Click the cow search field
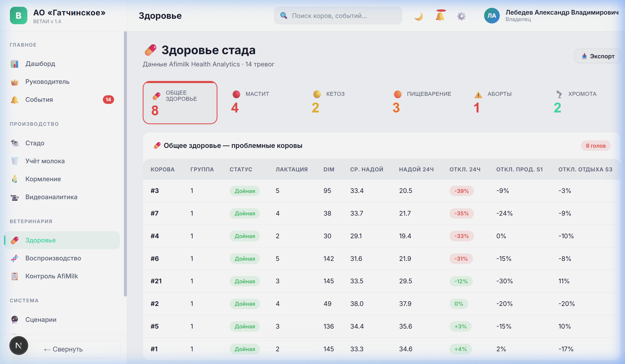This screenshot has height=364, width=625. 338,16
